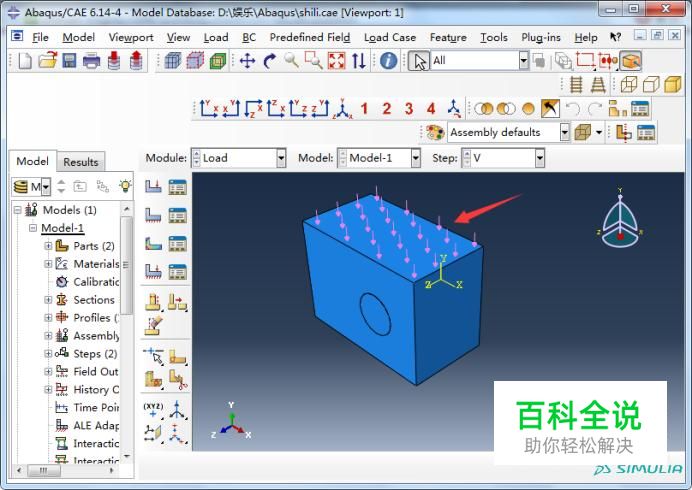Open the Viewport menu
This screenshot has height=490, width=692.
131,38
